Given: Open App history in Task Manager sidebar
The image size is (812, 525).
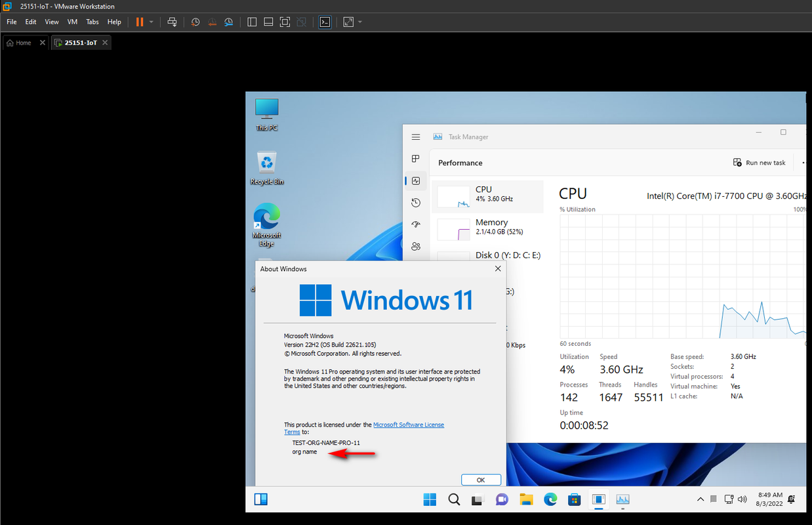Looking at the screenshot, I should point(416,203).
